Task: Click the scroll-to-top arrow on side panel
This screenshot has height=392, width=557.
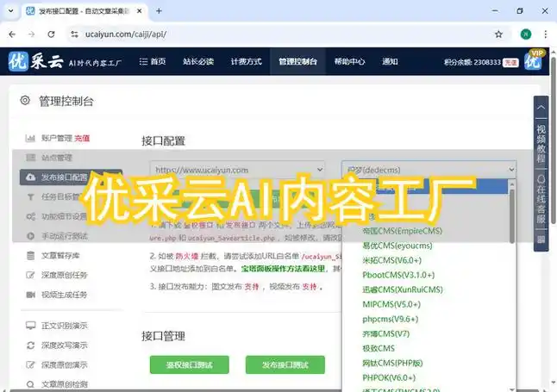Action: click(x=541, y=107)
